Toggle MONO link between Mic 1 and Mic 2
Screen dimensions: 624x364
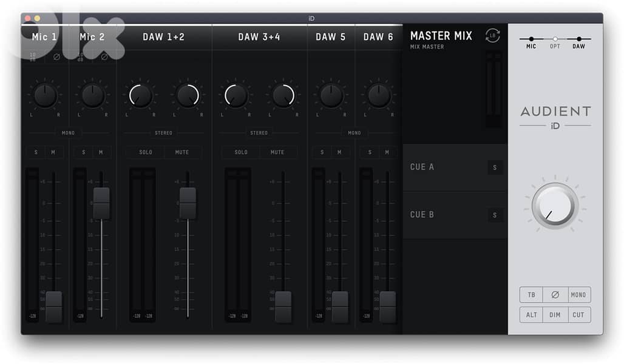coord(68,133)
